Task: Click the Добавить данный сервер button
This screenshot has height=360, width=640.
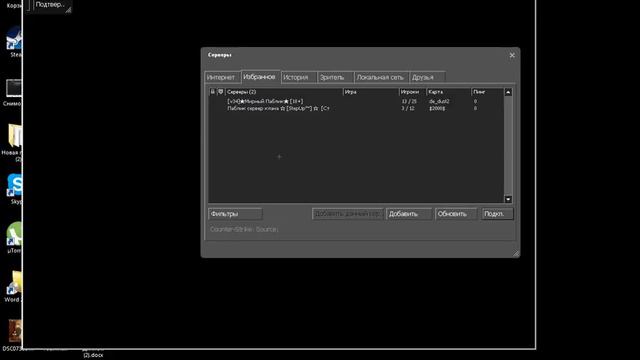Action: pos(348,214)
